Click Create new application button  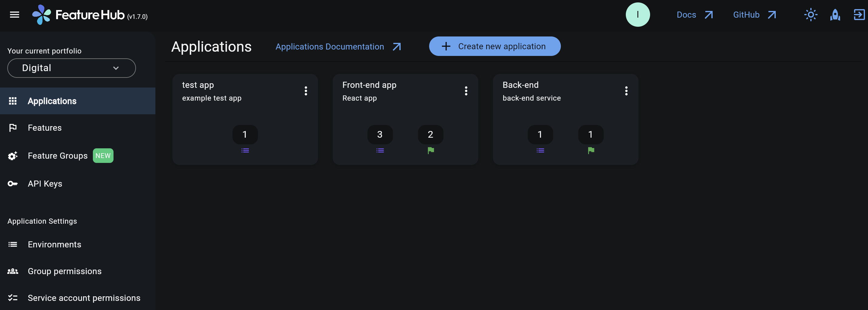494,46
